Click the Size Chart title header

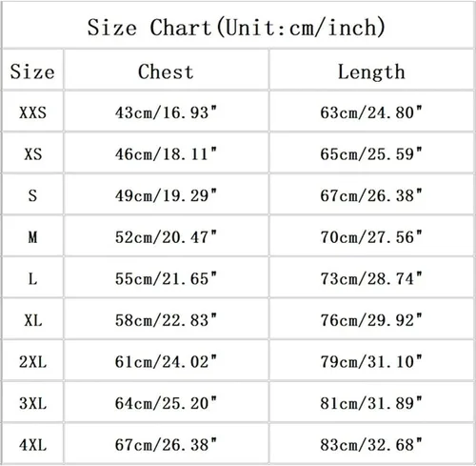coord(236,28)
